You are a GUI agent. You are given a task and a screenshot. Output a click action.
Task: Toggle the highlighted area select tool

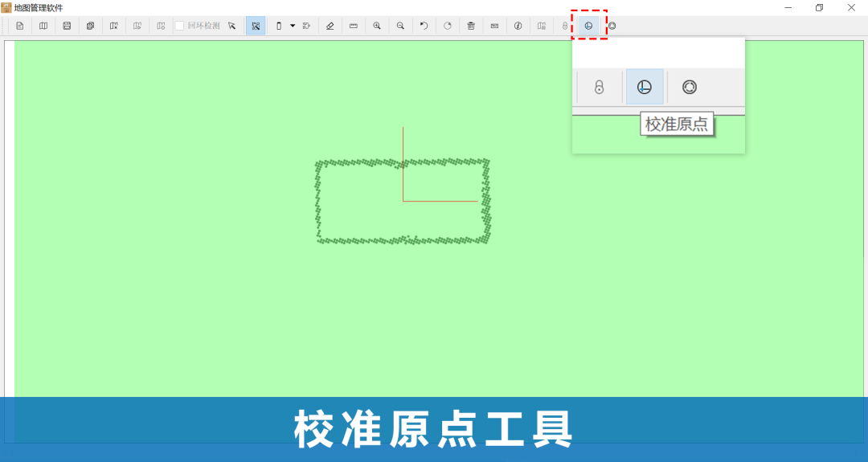(x=256, y=26)
